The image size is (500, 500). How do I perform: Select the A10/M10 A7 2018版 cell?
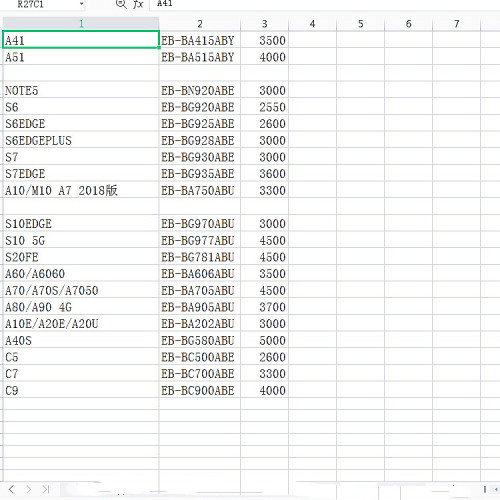click(81, 190)
